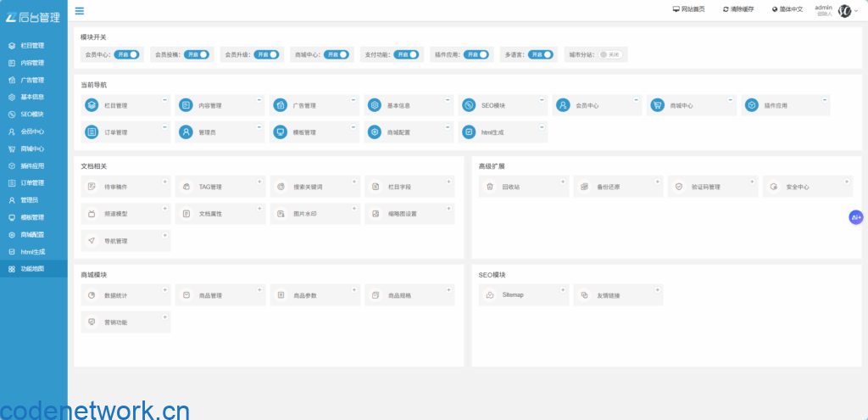
Task: Open the floating AI assistant button
Action: (856, 218)
